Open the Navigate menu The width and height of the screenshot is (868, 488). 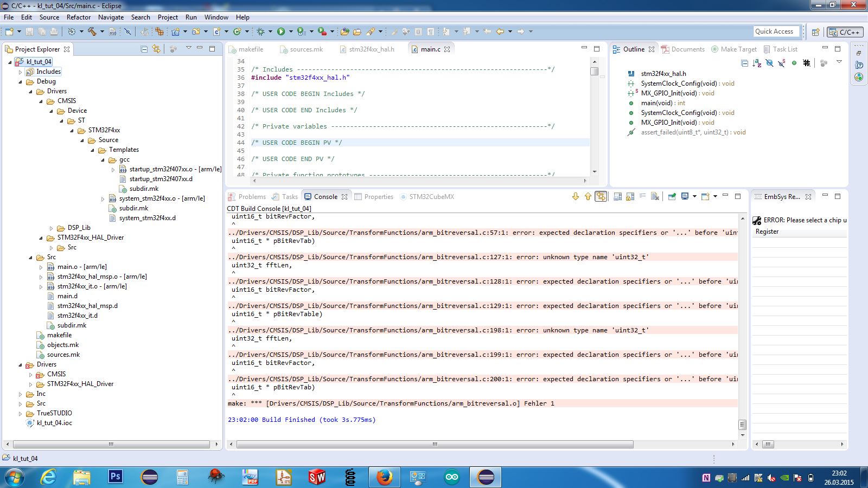click(x=111, y=17)
